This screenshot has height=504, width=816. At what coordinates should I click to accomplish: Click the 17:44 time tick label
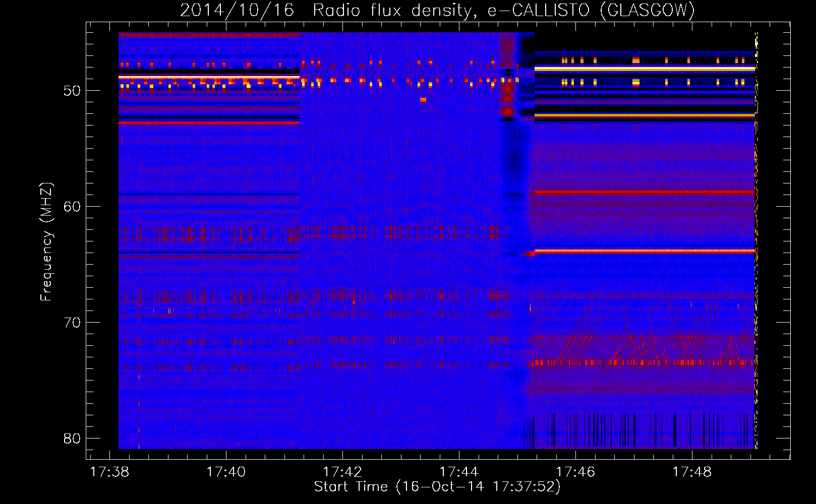(459, 472)
